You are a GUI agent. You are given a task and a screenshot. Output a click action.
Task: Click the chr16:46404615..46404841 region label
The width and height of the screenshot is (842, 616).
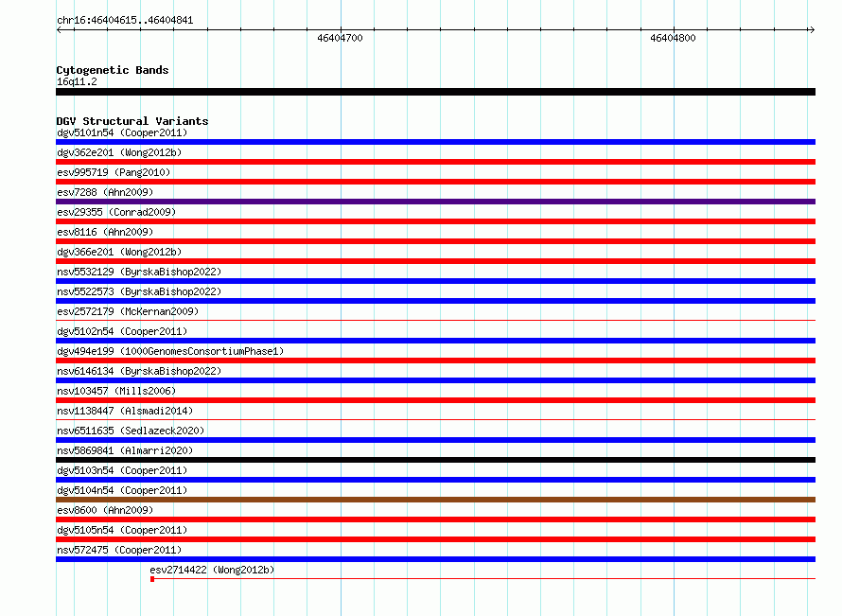coord(125,20)
